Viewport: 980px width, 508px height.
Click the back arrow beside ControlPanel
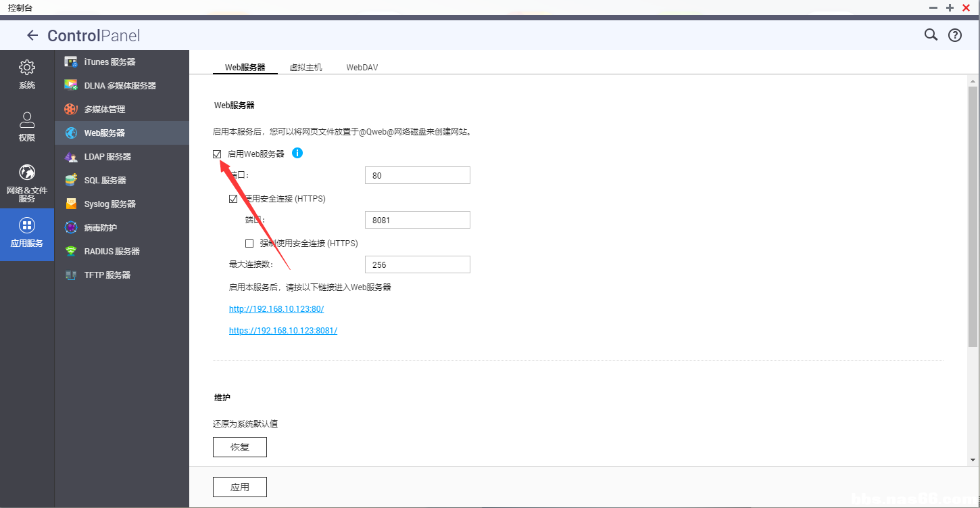click(32, 36)
